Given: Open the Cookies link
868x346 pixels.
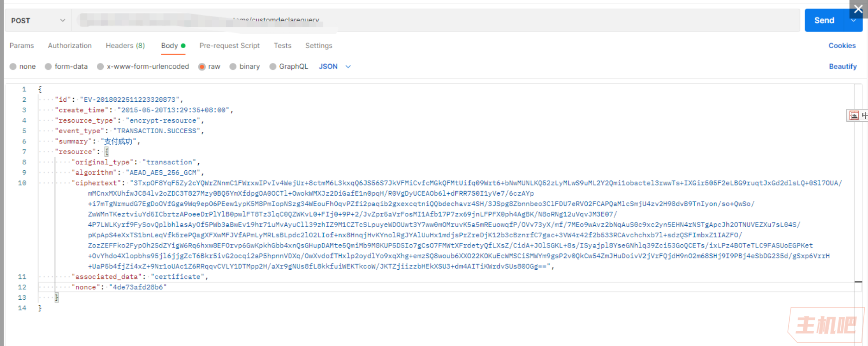Looking at the screenshot, I should click(842, 45).
